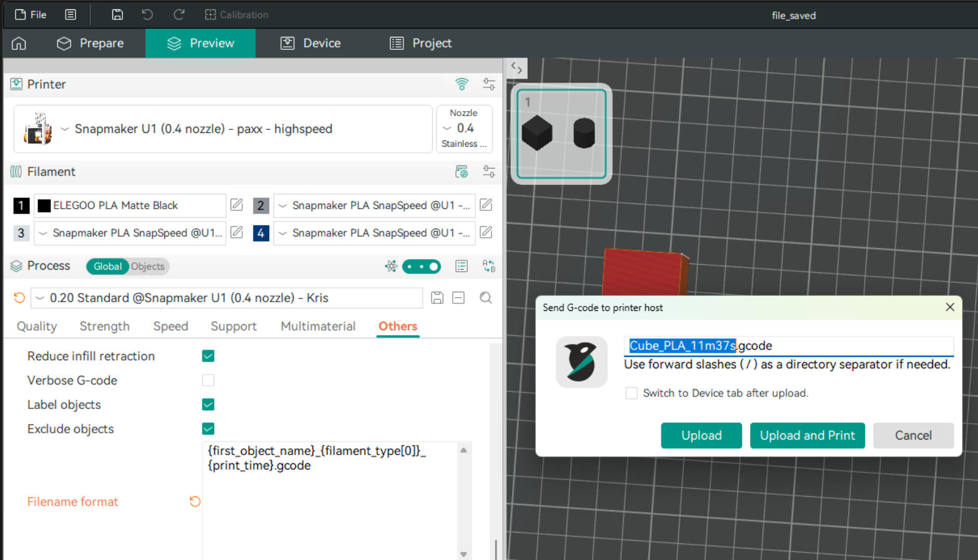Open the Quality settings tab
This screenshot has height=560, width=978.
click(37, 326)
